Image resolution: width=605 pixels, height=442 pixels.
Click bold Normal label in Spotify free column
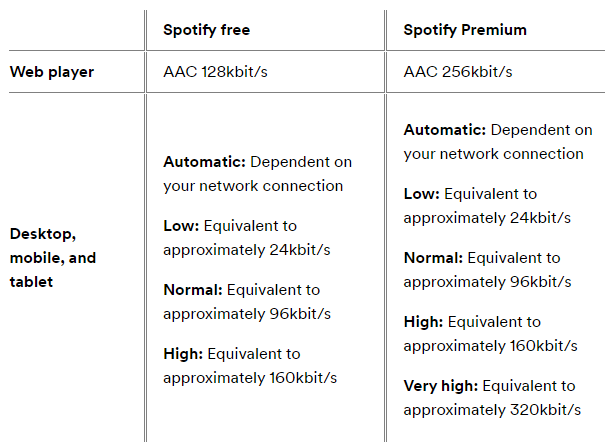[192, 289]
